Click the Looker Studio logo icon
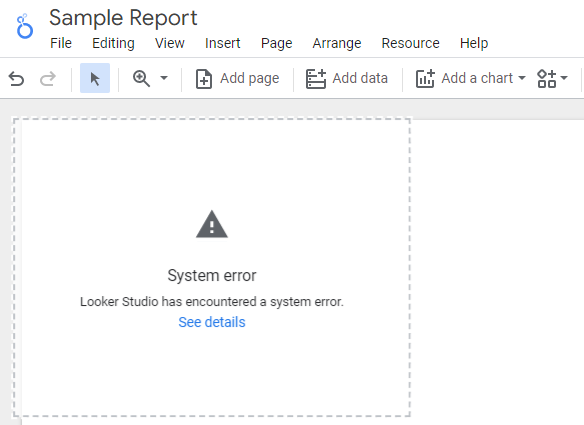 pyautogui.click(x=25, y=26)
